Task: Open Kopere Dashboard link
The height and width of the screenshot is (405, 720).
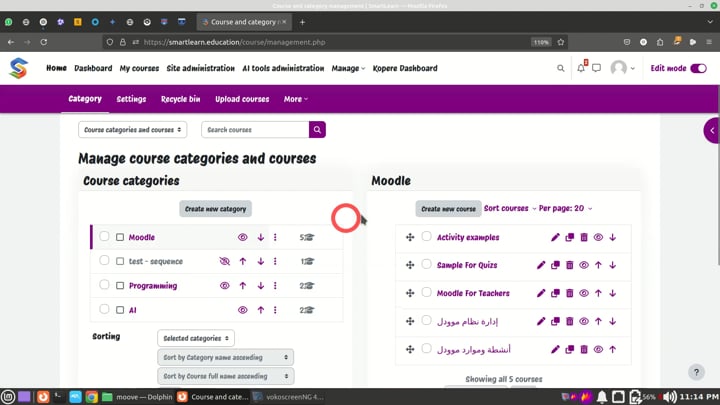Action: point(405,68)
